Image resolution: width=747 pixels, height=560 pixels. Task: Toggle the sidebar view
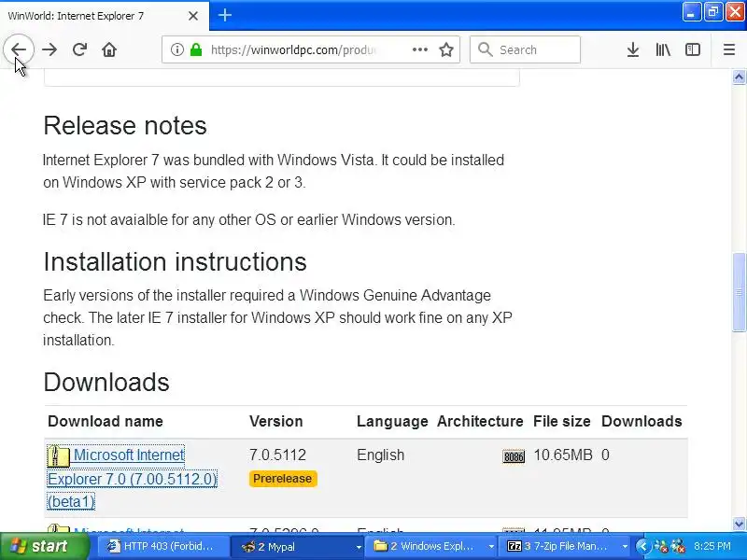[693, 49]
